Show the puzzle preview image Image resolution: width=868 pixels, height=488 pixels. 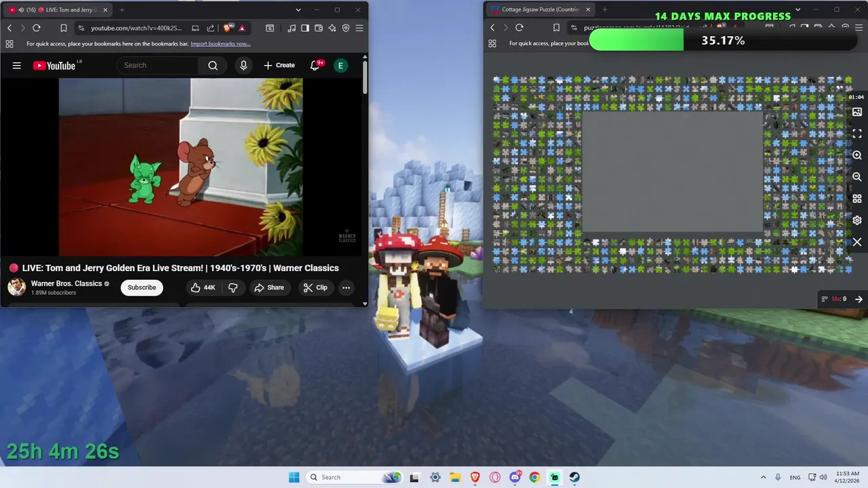tap(857, 112)
